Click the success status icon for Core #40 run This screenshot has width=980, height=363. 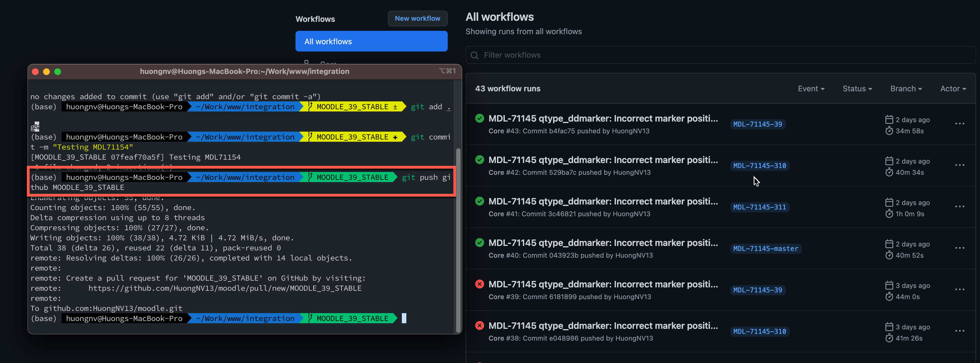[x=479, y=243]
